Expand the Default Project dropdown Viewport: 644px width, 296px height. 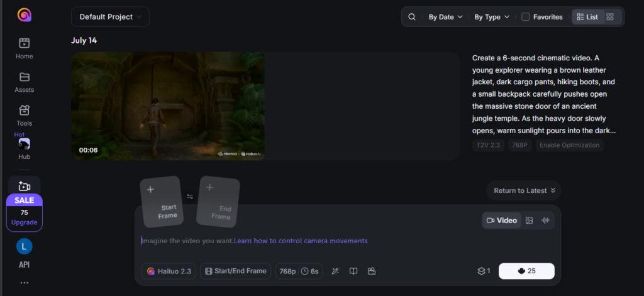[x=111, y=17]
